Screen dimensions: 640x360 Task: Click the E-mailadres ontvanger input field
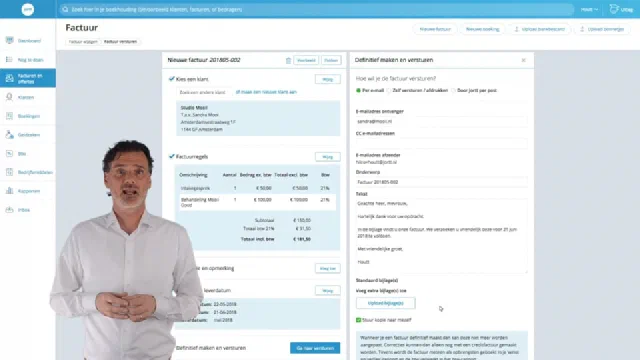[441, 121]
